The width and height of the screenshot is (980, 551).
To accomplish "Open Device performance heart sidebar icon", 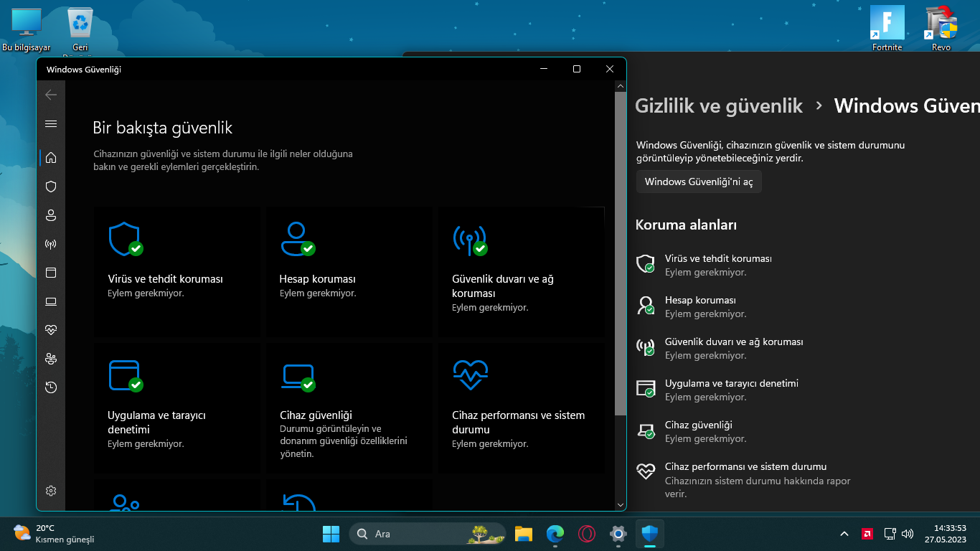I will pyautogui.click(x=51, y=330).
